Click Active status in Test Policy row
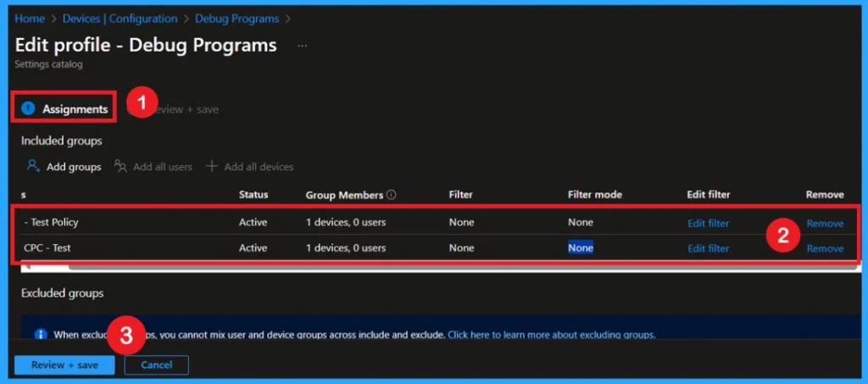The height and width of the screenshot is (384, 868). pos(253,222)
